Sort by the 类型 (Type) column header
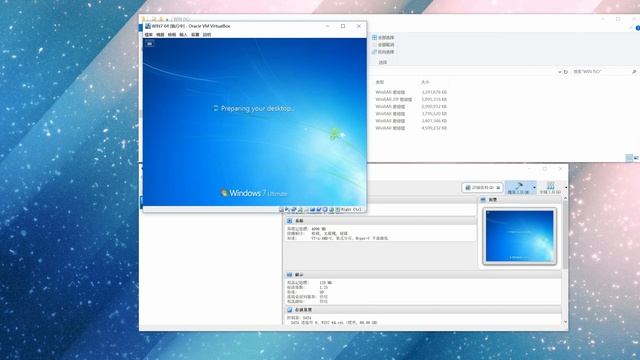The height and width of the screenshot is (360, 640). pyautogui.click(x=380, y=82)
